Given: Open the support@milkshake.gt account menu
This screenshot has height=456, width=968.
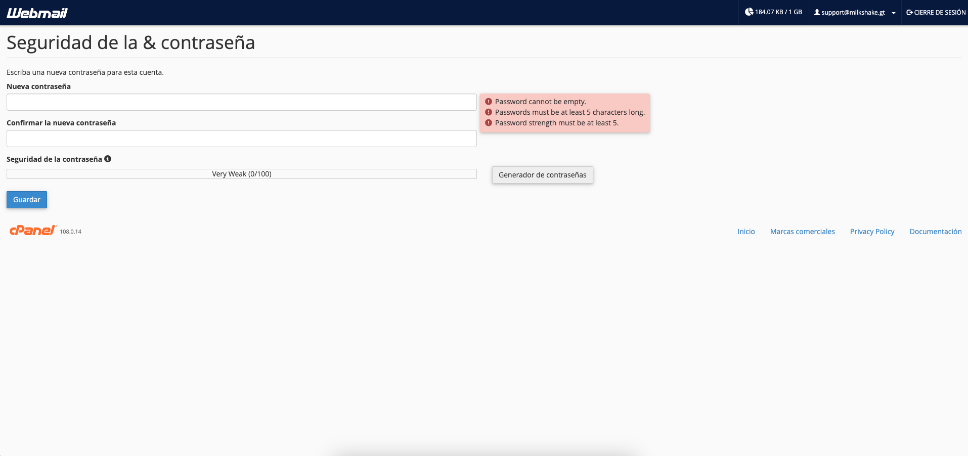Looking at the screenshot, I should pyautogui.click(x=854, y=12).
